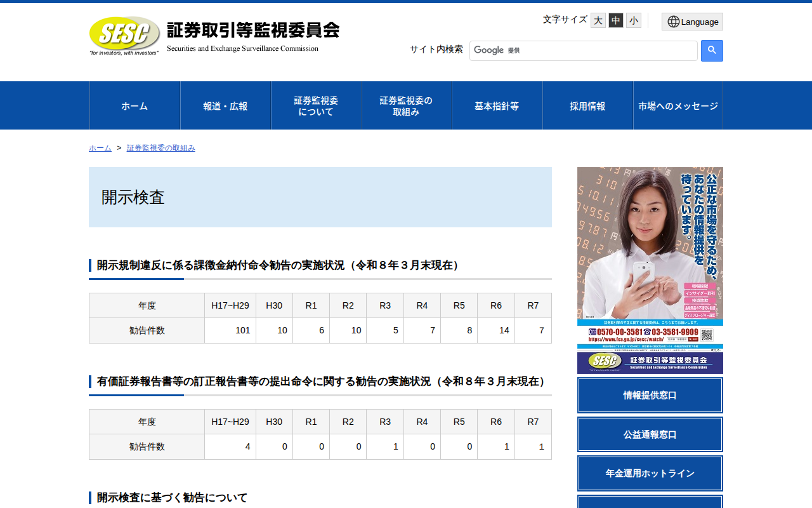Image resolution: width=812 pixels, height=508 pixels.
Task: Open the 年金運用ホットライン button
Action: 650,473
